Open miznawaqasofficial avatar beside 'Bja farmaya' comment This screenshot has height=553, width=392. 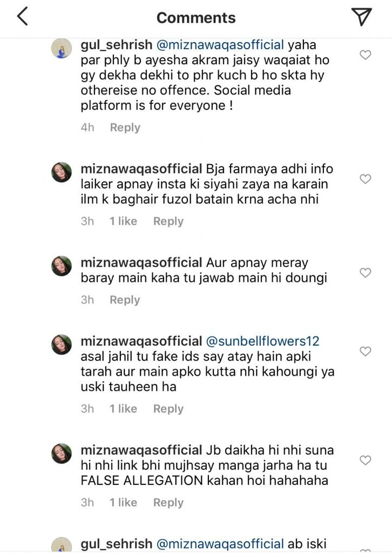point(62,172)
